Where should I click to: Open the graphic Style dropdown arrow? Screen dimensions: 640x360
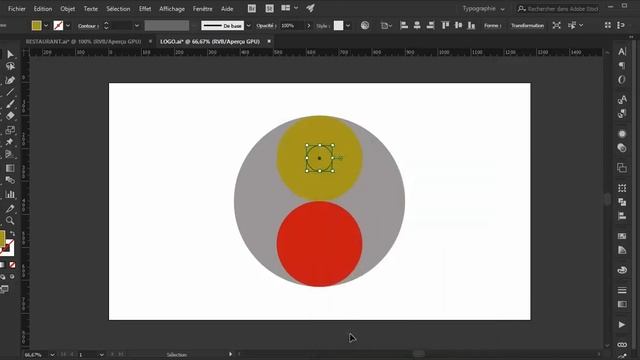[348, 26]
